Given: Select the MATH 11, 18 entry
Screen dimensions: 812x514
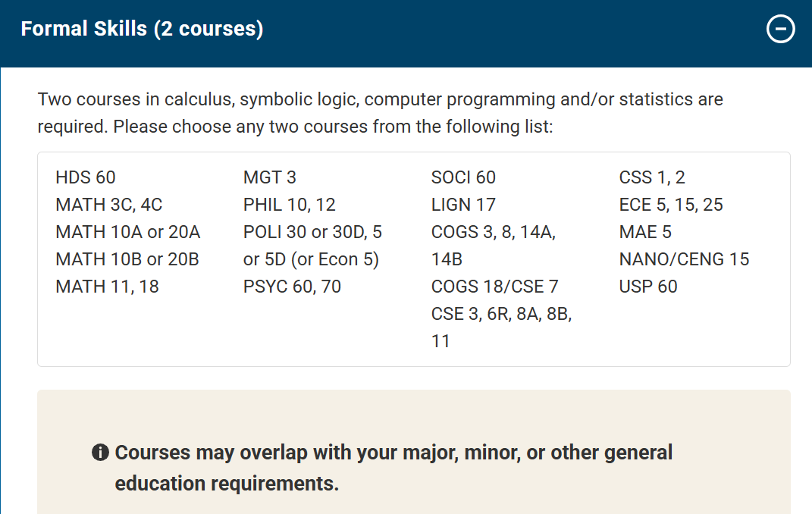Looking at the screenshot, I should [107, 287].
